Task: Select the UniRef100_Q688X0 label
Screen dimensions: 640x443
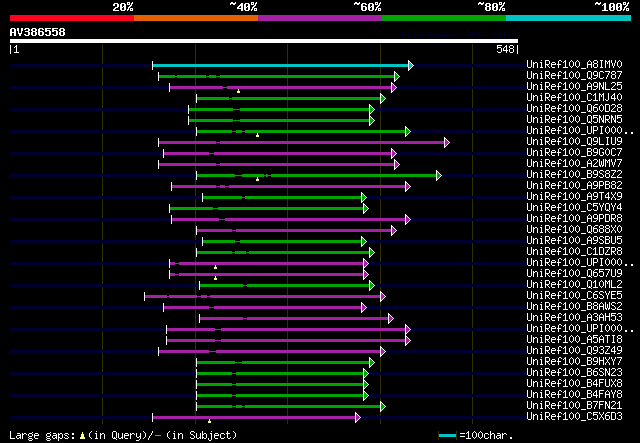Action: (x=574, y=230)
